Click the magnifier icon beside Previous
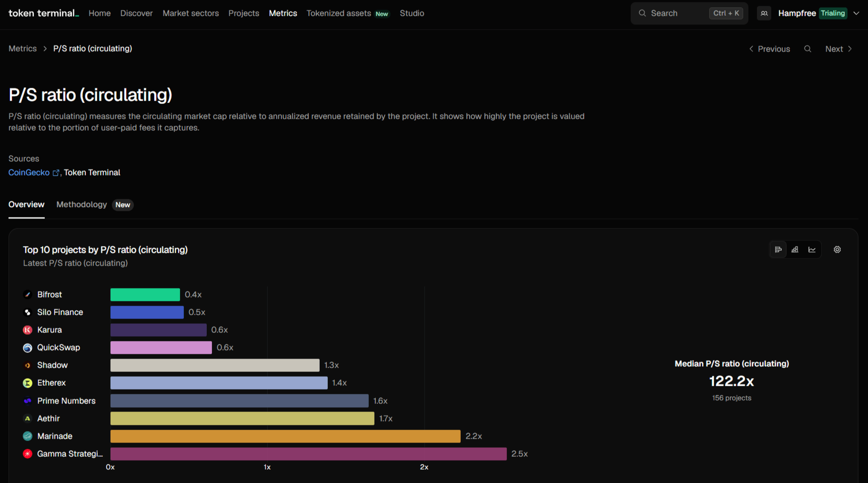The height and width of the screenshot is (483, 868). [807, 49]
